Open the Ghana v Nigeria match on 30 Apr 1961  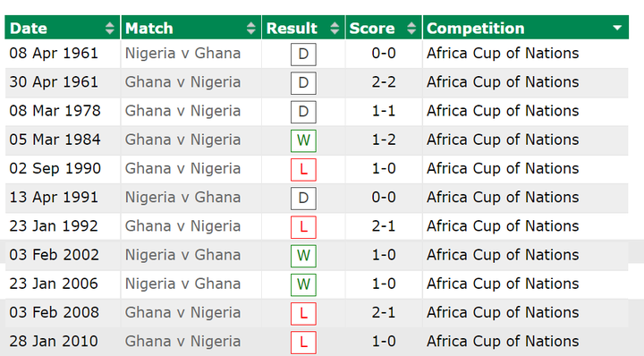pos(182,82)
